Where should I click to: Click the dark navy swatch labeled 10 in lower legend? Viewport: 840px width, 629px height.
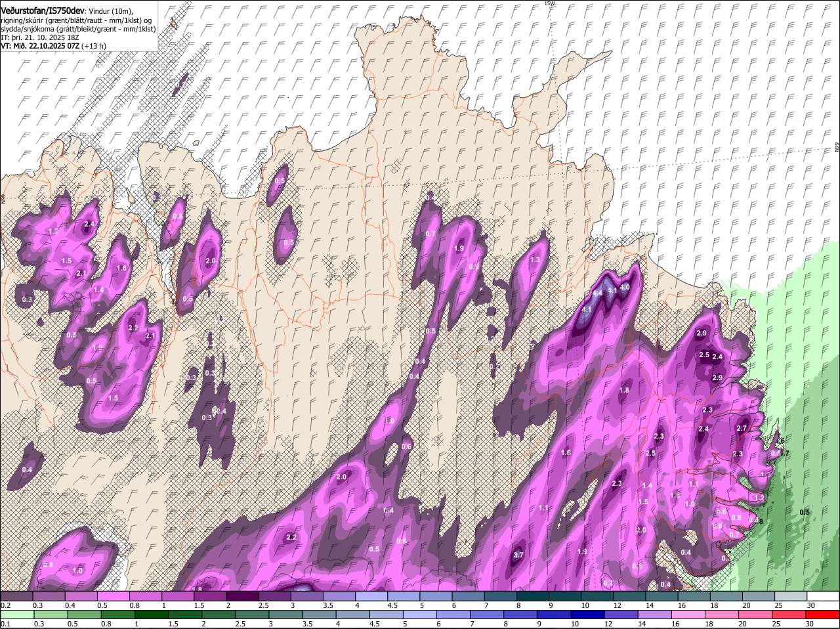(588, 615)
